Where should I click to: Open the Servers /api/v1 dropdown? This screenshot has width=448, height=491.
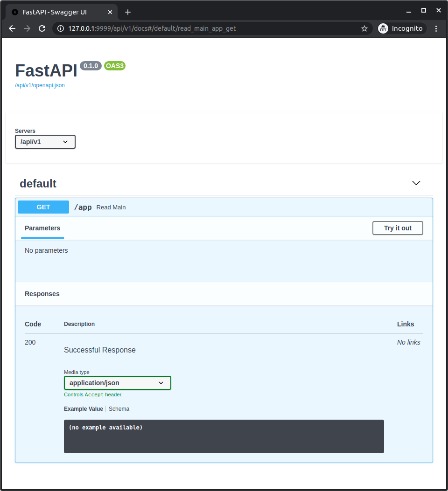pos(45,142)
